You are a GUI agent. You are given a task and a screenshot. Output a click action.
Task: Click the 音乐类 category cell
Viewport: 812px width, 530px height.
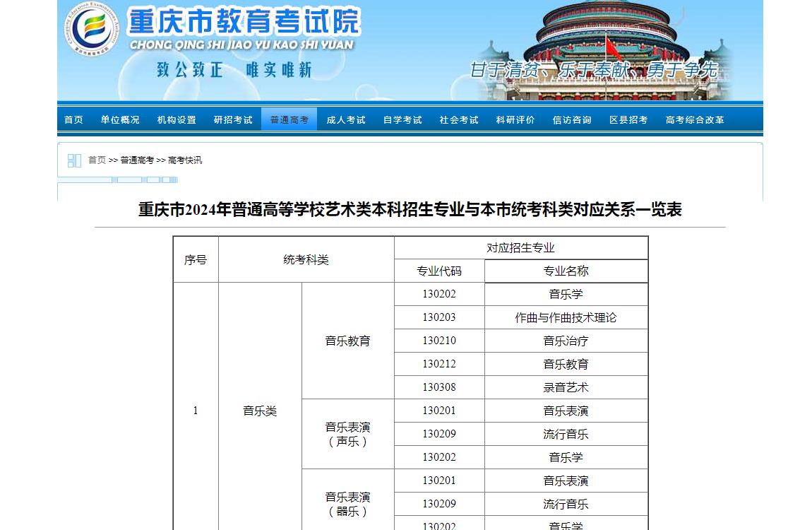point(260,411)
